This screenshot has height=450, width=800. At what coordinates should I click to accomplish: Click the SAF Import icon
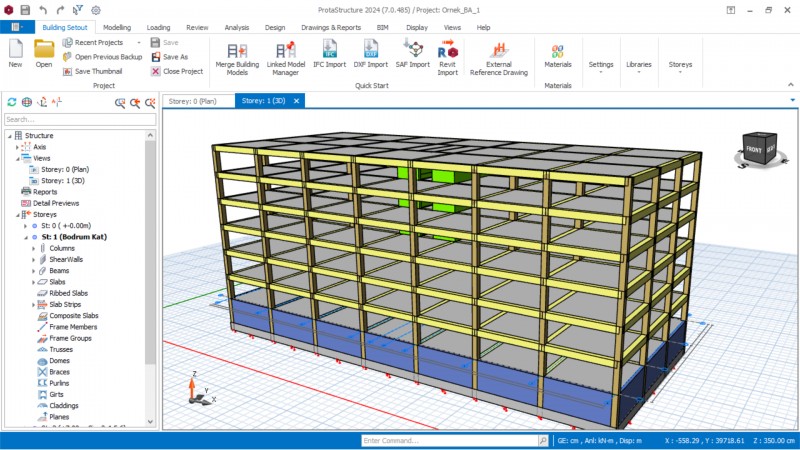tap(412, 50)
